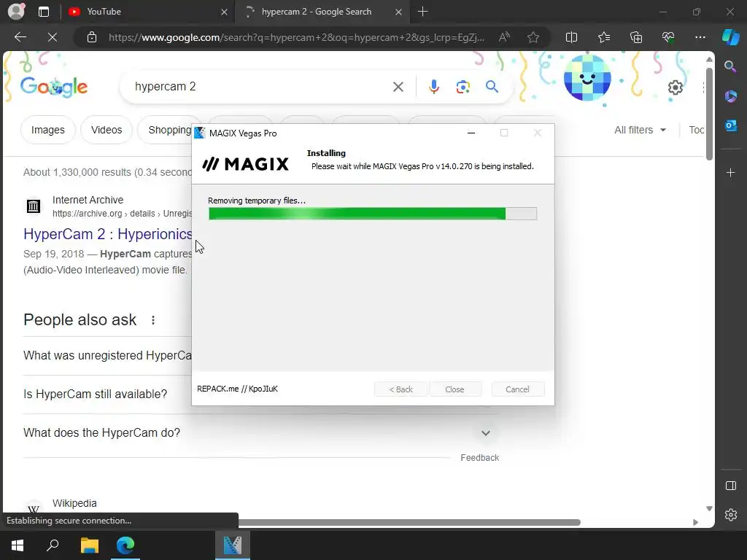Click the 'Removing temporary files...' status text
Image resolution: width=747 pixels, height=560 pixels.
click(x=257, y=201)
